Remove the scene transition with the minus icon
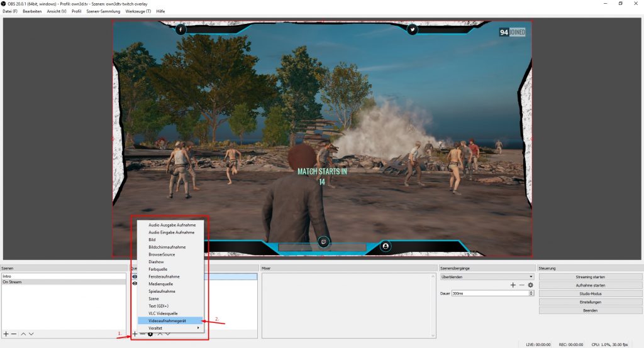 coord(521,285)
